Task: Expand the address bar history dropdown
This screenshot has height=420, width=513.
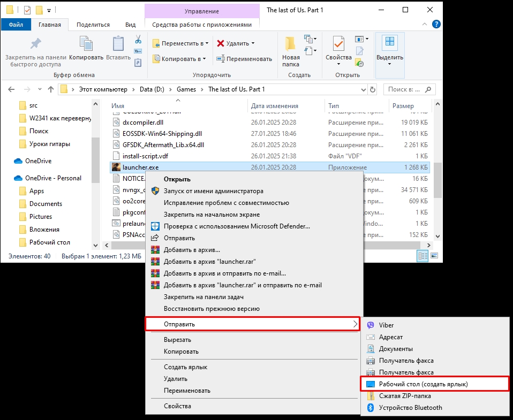Action: pos(363,89)
